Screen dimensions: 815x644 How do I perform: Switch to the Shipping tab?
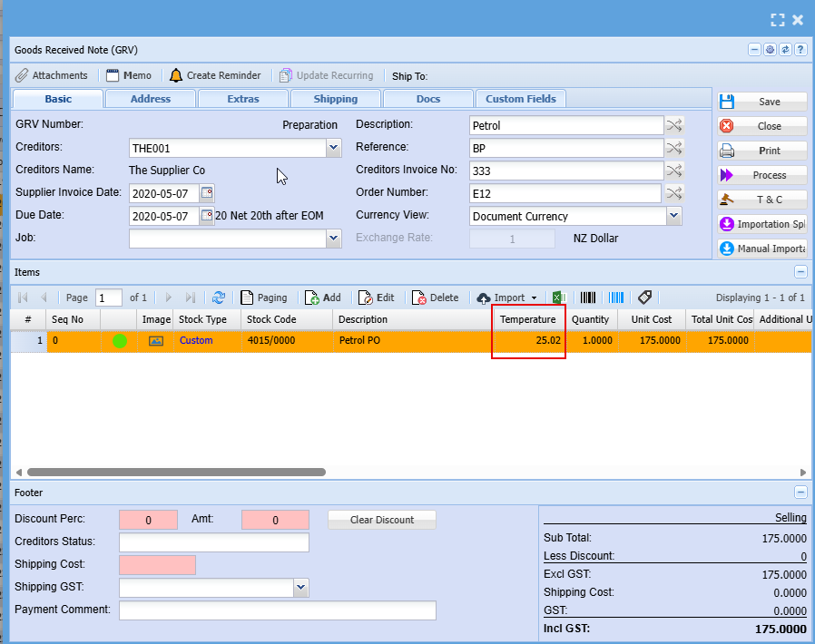pos(336,99)
